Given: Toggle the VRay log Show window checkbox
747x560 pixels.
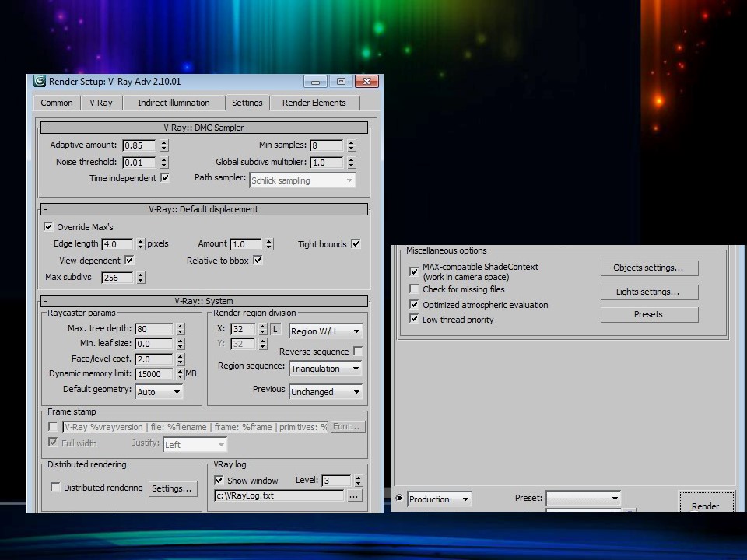Looking at the screenshot, I should click(x=219, y=480).
